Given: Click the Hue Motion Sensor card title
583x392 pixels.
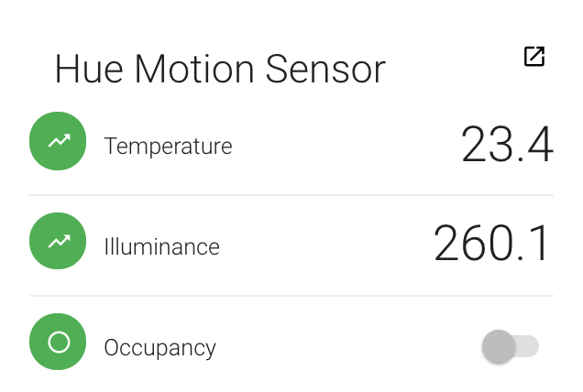Looking at the screenshot, I should (x=220, y=69).
